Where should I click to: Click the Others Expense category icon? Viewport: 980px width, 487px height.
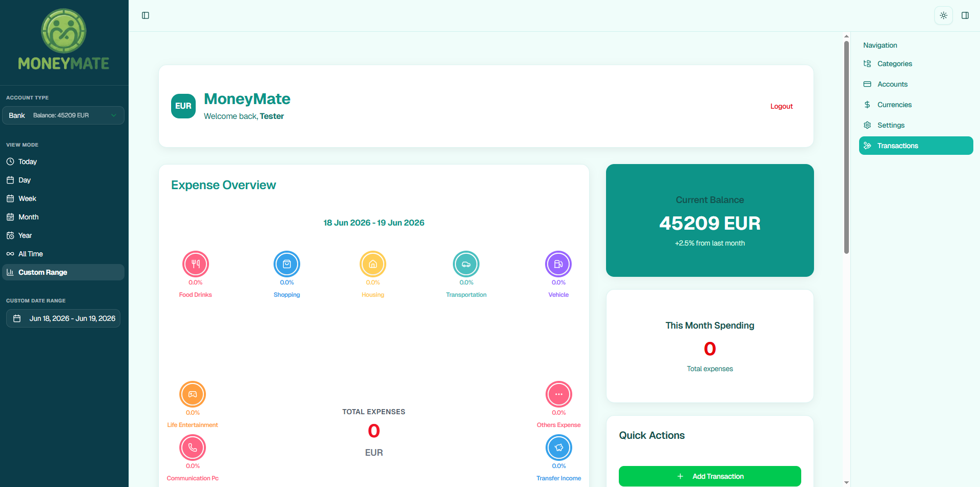click(x=559, y=394)
